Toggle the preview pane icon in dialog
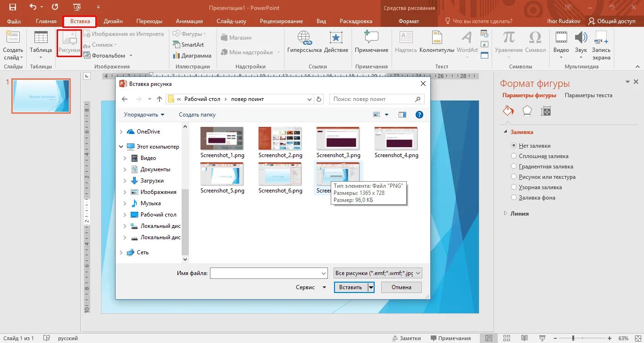Screen dimensions: 644x343 [x=402, y=115]
